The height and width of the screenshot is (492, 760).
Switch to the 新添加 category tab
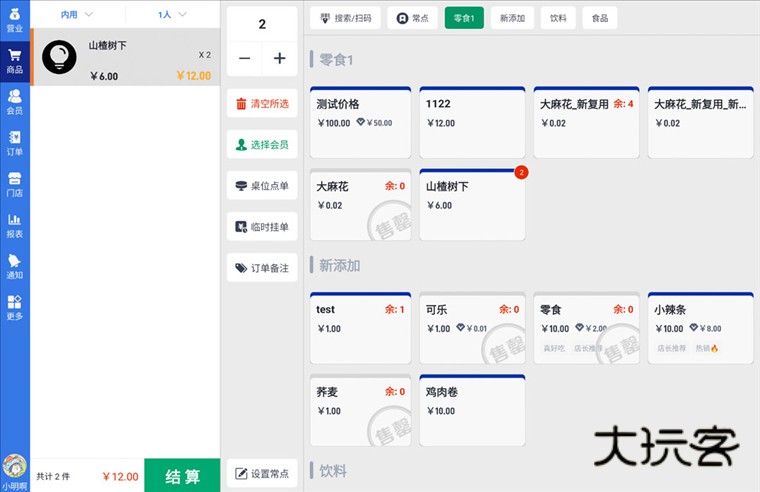[x=512, y=18]
